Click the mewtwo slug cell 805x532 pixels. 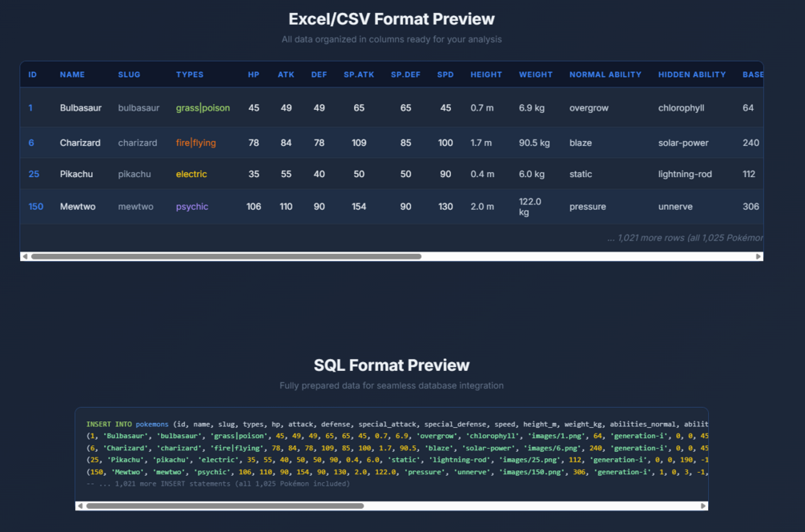point(135,207)
